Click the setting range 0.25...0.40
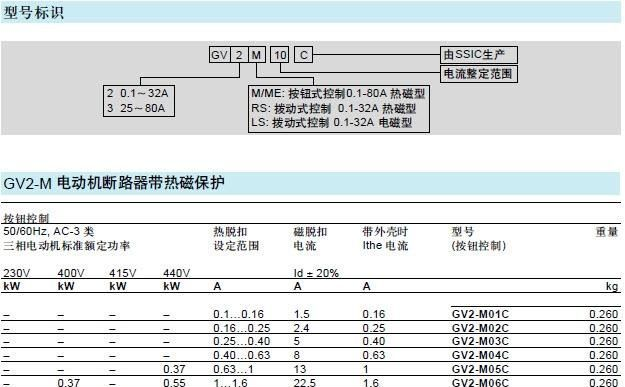 tap(242, 341)
